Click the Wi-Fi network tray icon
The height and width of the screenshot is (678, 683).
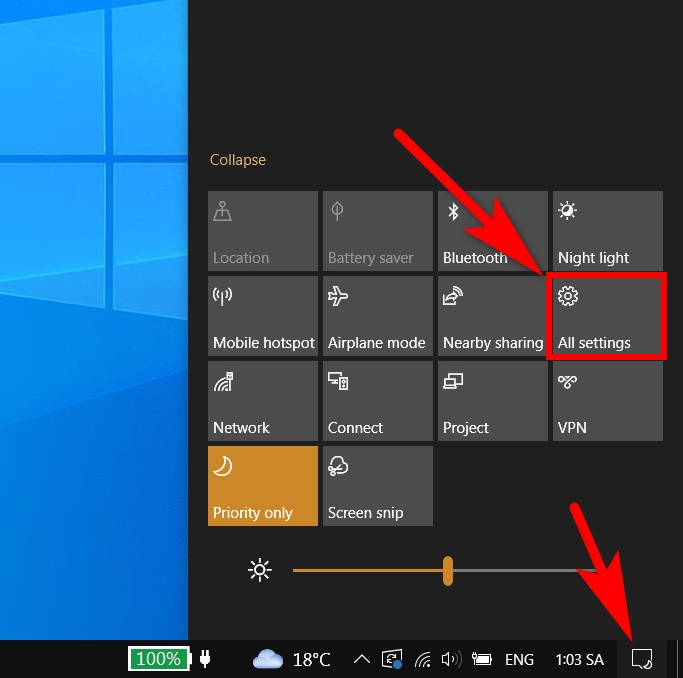coord(423,659)
